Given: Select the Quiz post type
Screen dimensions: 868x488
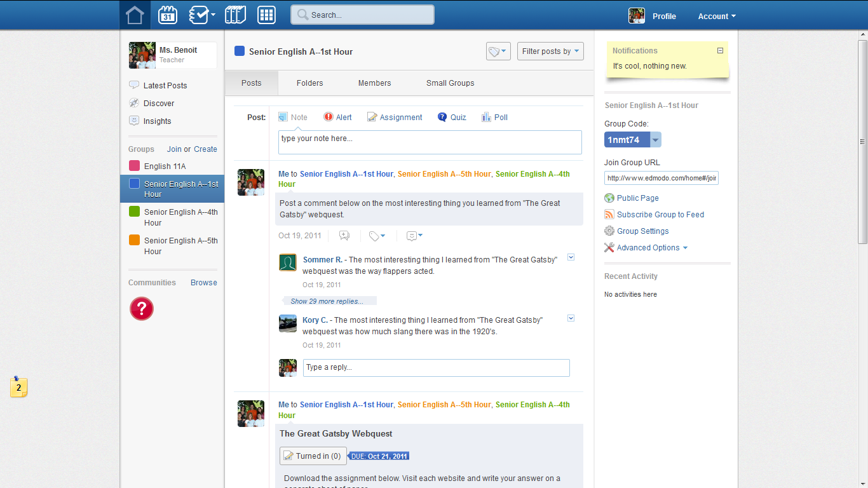Looking at the screenshot, I should pos(452,117).
